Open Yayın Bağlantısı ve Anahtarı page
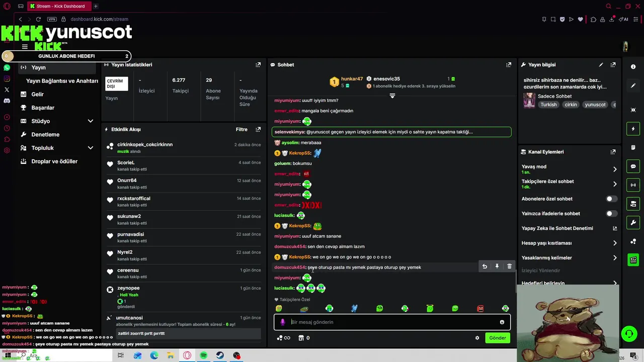Screen dimensions: 644x362 point(62,81)
